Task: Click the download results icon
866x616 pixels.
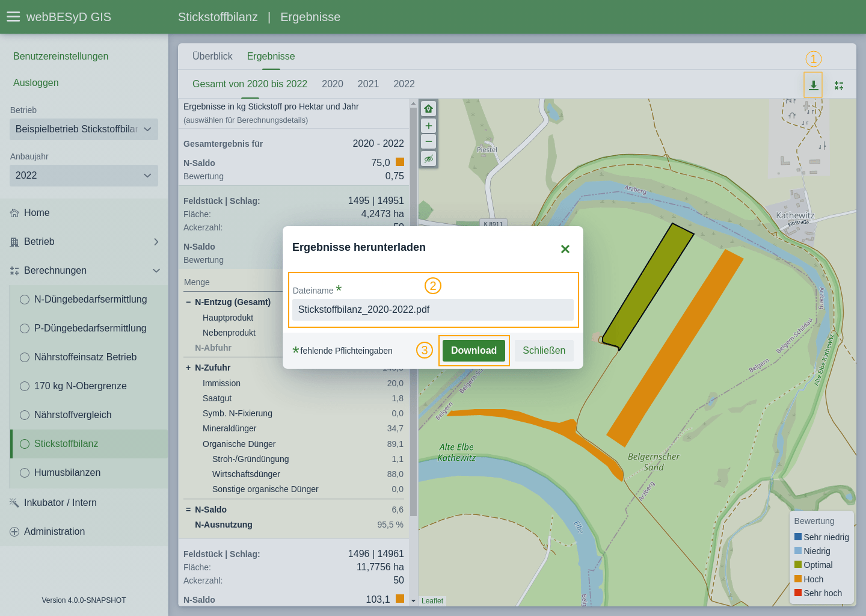Action: coord(813,85)
